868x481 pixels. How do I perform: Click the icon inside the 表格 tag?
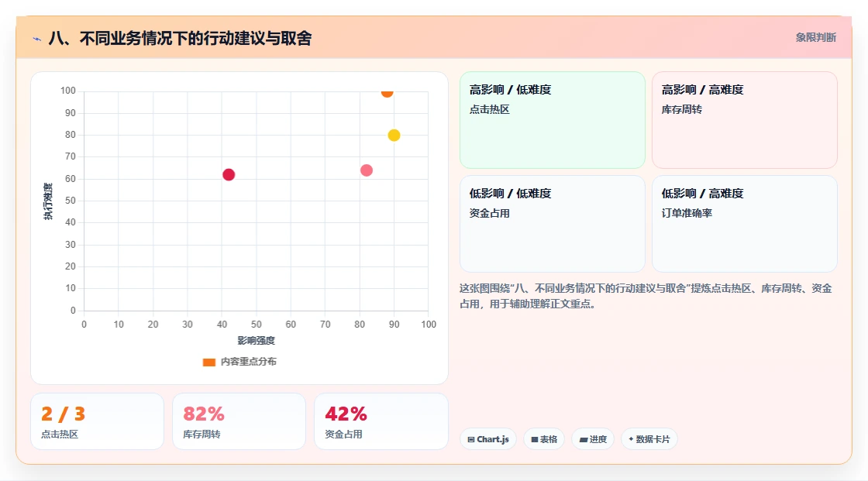pyautogui.click(x=535, y=439)
